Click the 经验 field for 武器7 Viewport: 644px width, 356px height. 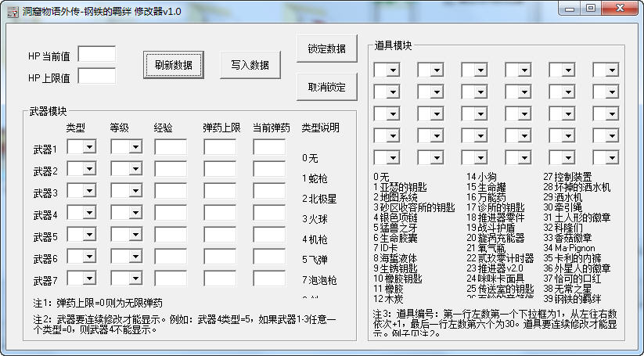click(x=171, y=278)
